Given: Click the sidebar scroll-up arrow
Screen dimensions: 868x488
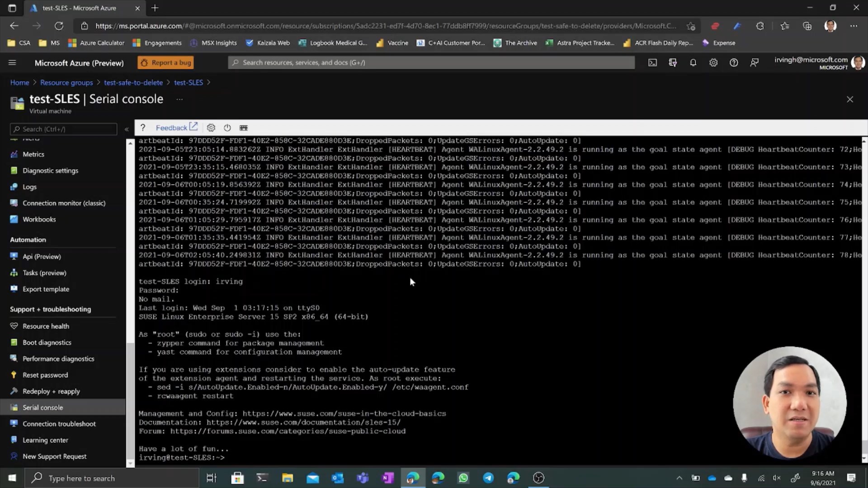Looking at the screenshot, I should (130, 143).
